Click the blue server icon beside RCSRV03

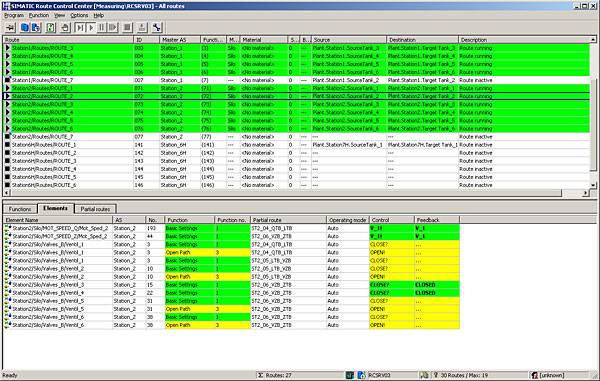coord(361,375)
